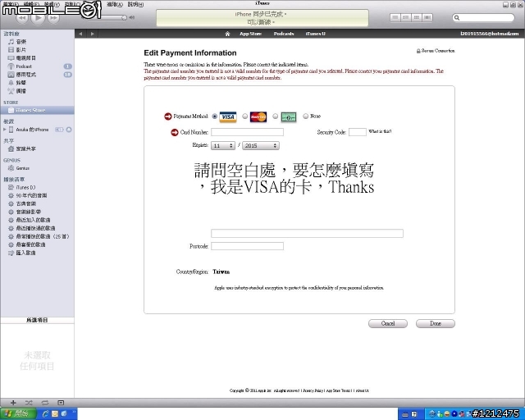The height and width of the screenshot is (420, 525).
Task: Click the Security Code input field
Action: coord(358,132)
